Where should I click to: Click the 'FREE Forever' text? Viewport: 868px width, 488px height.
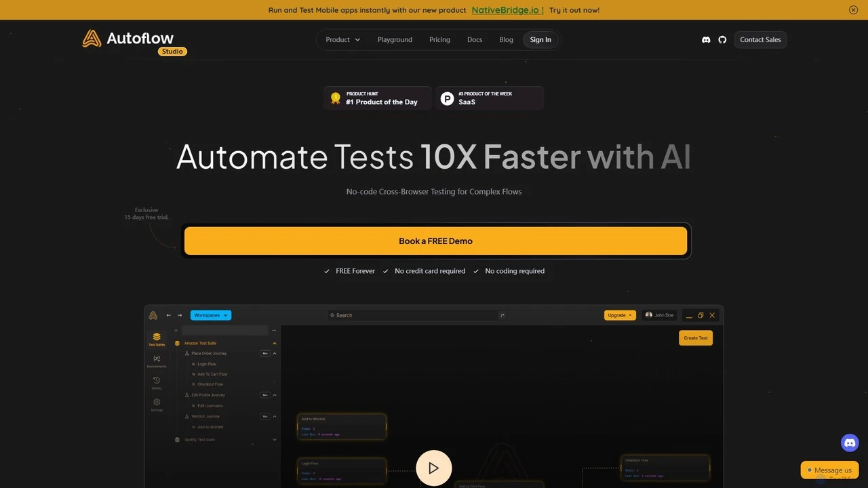(x=355, y=271)
